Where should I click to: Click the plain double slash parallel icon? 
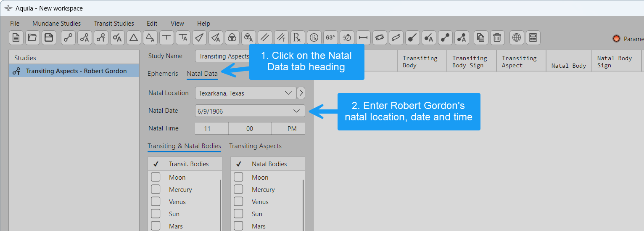click(265, 37)
